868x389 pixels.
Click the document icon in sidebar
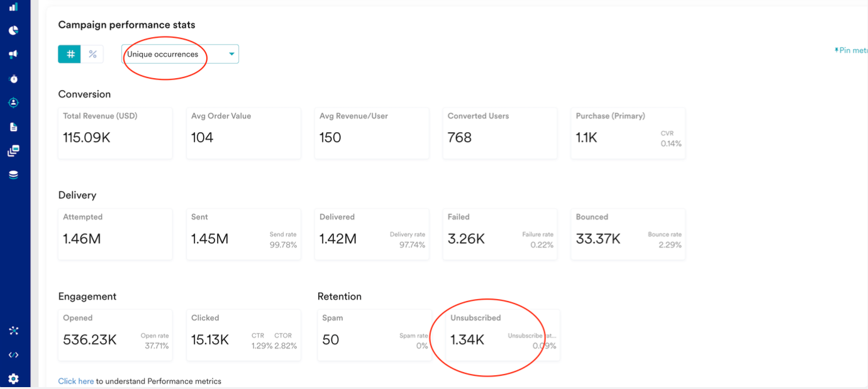click(13, 127)
